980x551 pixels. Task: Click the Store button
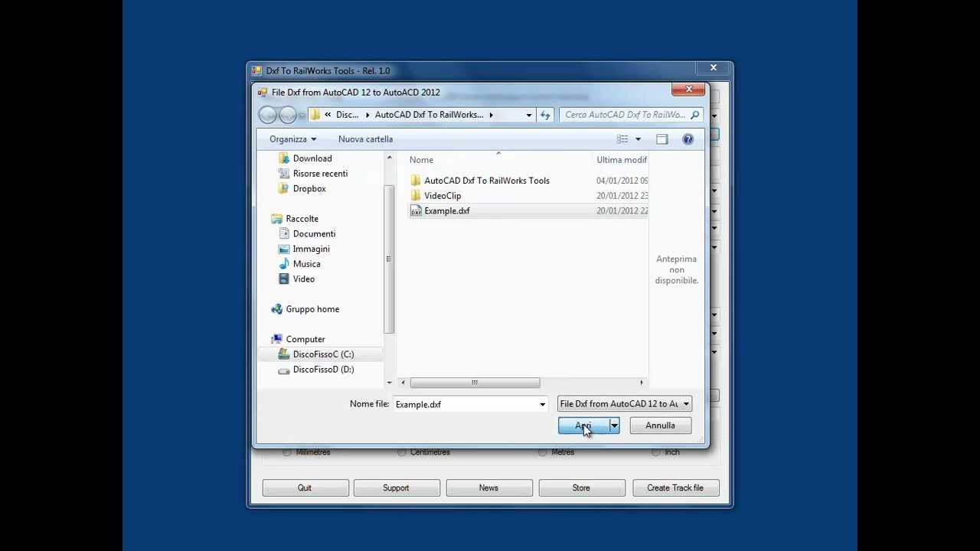(x=582, y=487)
